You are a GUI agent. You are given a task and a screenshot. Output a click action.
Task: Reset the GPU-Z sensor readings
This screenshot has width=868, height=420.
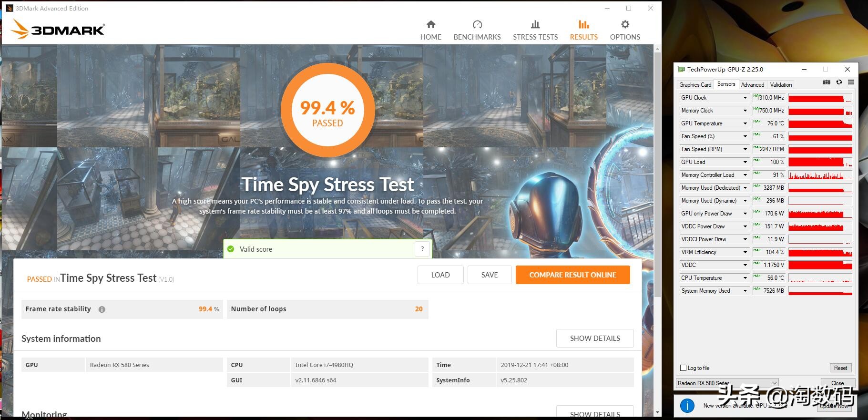[840, 368]
